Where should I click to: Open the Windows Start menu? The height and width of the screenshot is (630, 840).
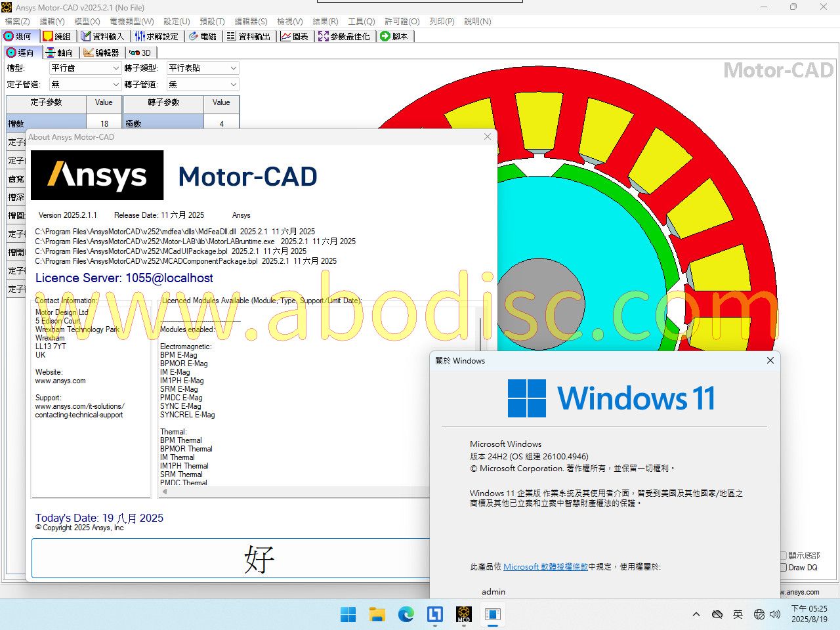348,614
